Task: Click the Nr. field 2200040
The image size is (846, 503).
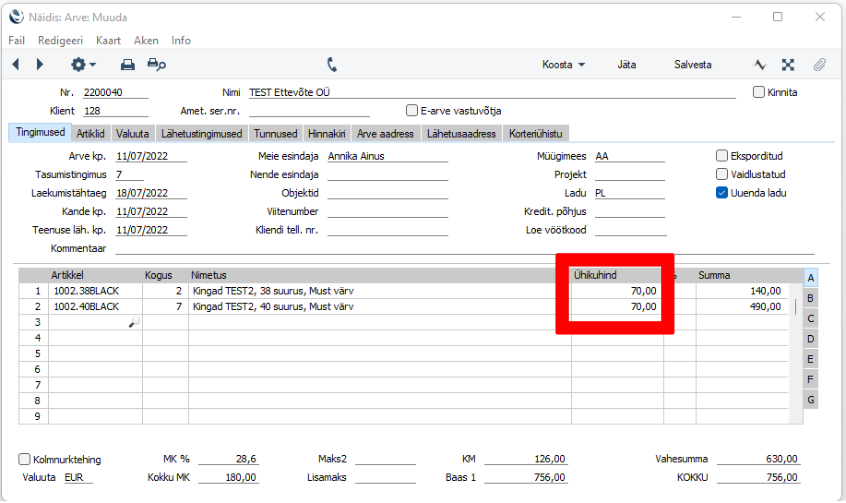Action: (x=115, y=92)
